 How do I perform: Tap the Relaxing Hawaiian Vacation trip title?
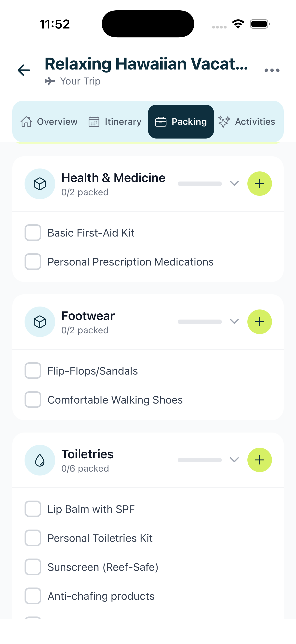[146, 64]
